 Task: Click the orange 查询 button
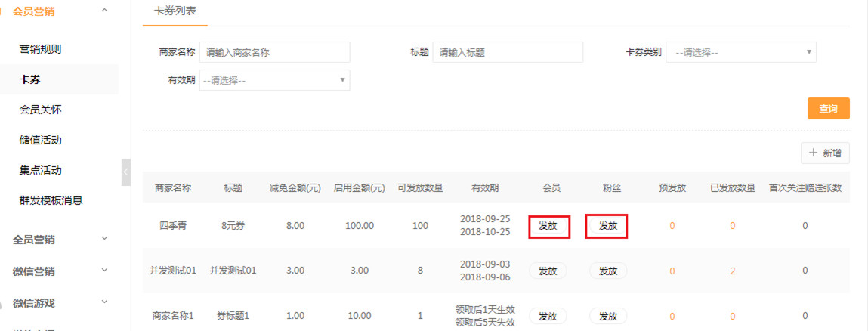pyautogui.click(x=828, y=109)
